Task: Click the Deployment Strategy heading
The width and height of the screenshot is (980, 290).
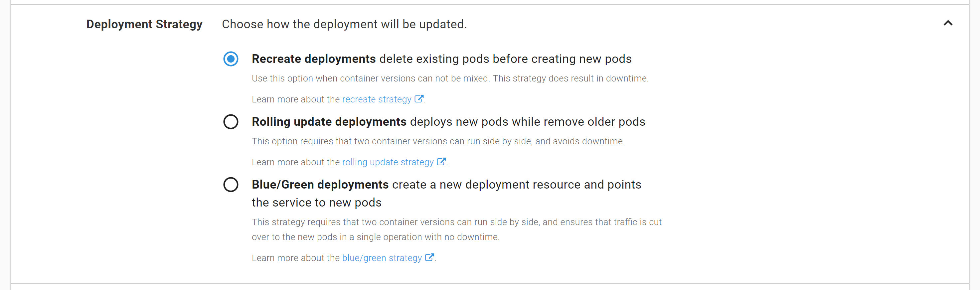Action: 144,24
